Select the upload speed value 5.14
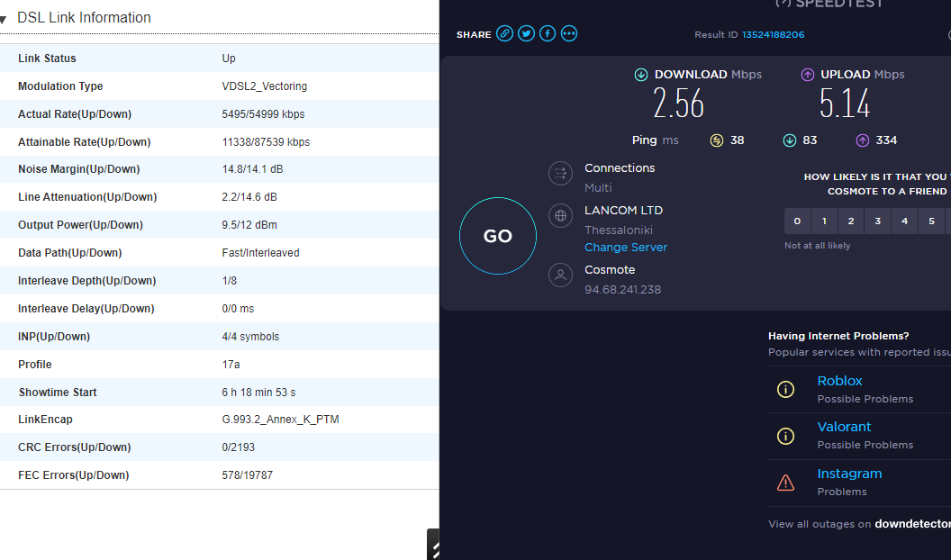 point(844,103)
